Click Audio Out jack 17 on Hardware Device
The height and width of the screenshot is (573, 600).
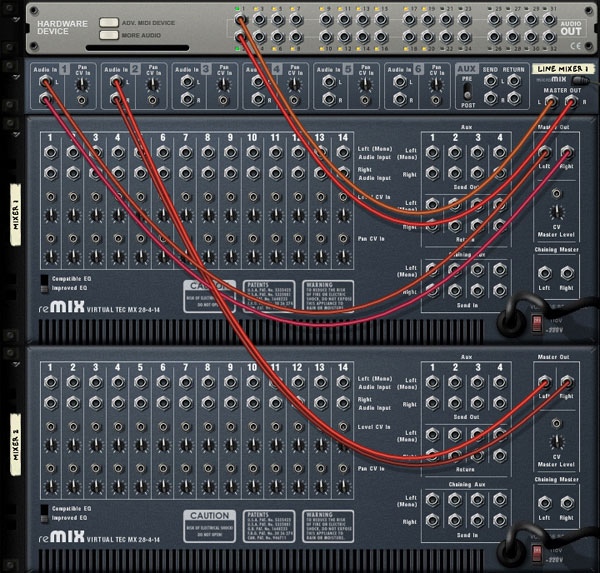point(409,19)
